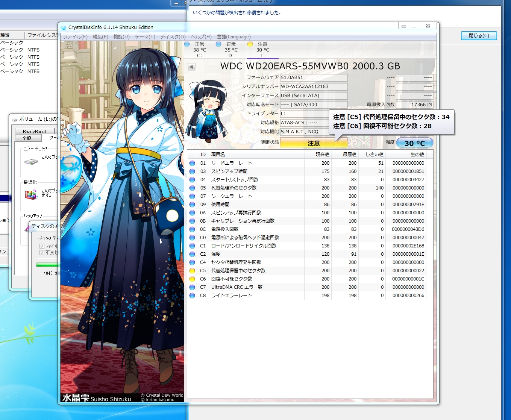Click the blue orb in the 0C 電源投入回数 row
Viewport: 511px width, 420px height.
click(192, 229)
